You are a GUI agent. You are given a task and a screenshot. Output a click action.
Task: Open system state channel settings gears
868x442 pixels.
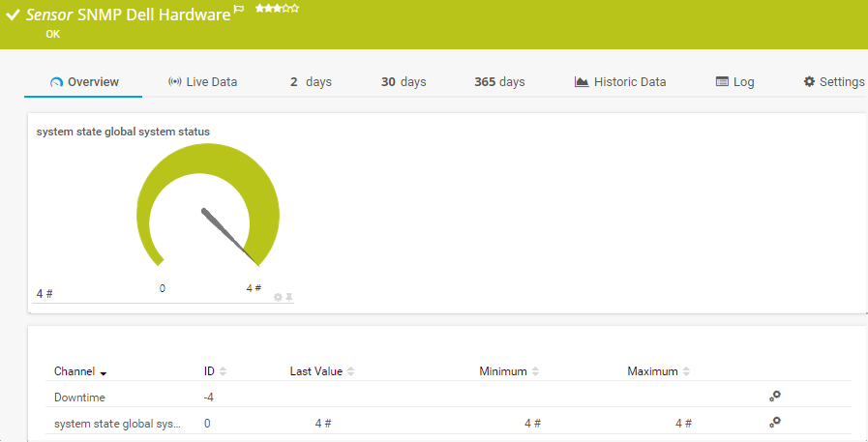tap(774, 423)
